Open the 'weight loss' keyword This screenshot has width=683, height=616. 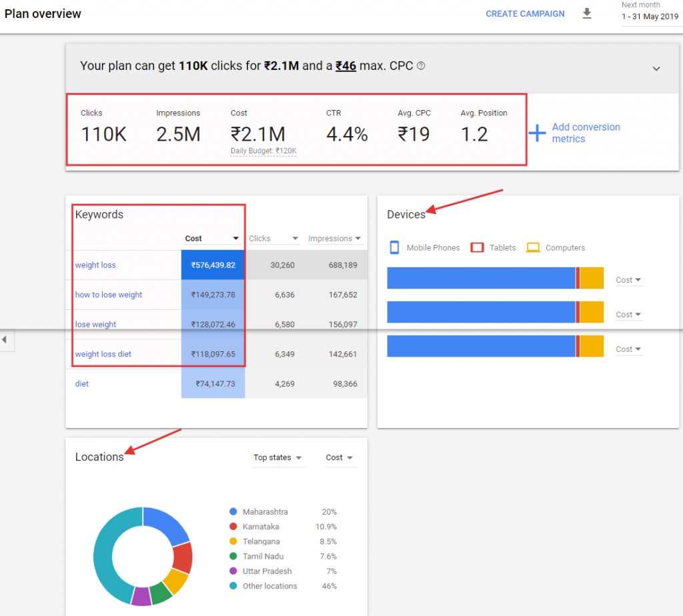pyautogui.click(x=95, y=265)
